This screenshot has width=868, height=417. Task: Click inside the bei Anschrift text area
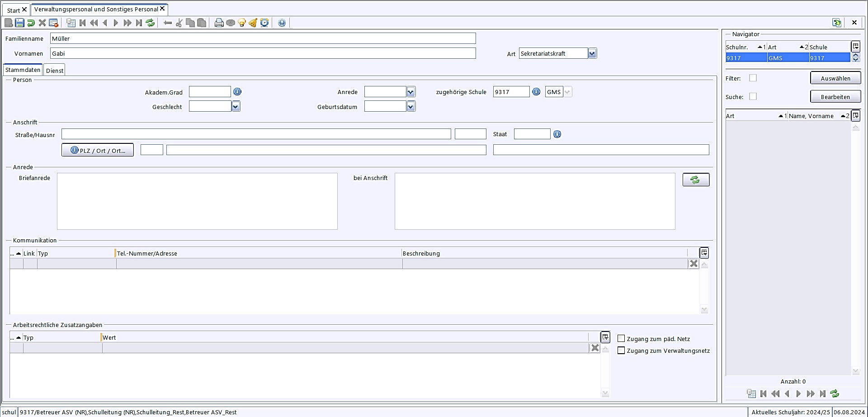[x=535, y=201]
